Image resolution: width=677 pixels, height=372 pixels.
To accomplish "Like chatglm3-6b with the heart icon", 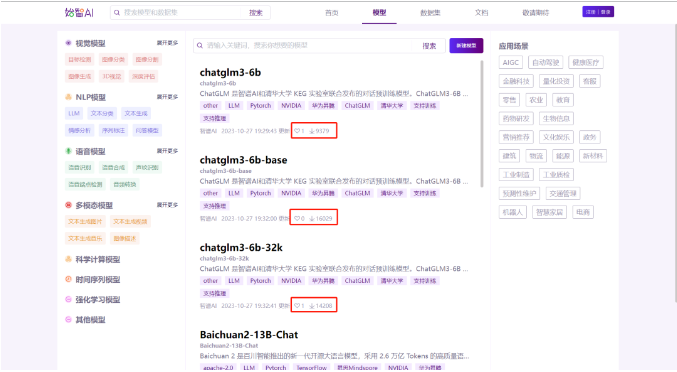I will click(297, 131).
